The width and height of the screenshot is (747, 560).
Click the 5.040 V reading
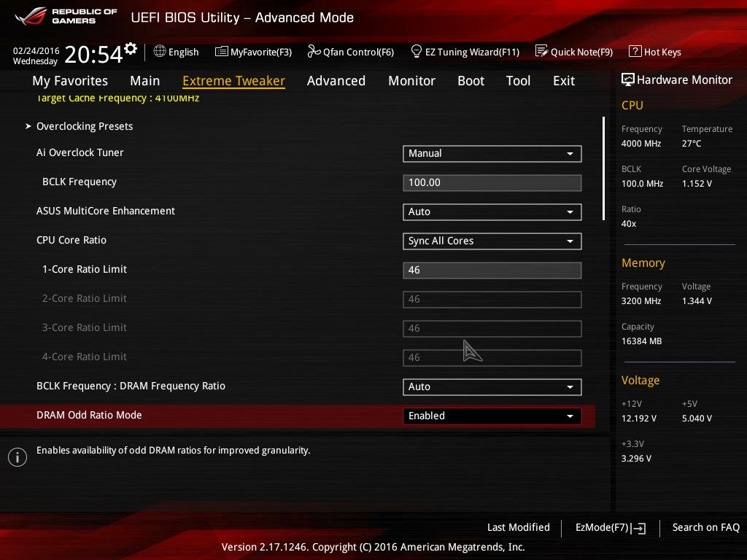tap(697, 418)
